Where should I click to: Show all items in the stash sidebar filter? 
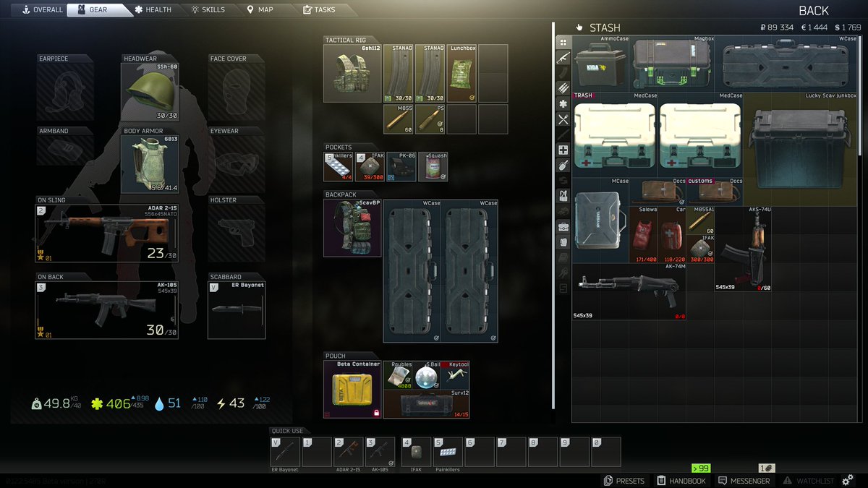point(563,41)
